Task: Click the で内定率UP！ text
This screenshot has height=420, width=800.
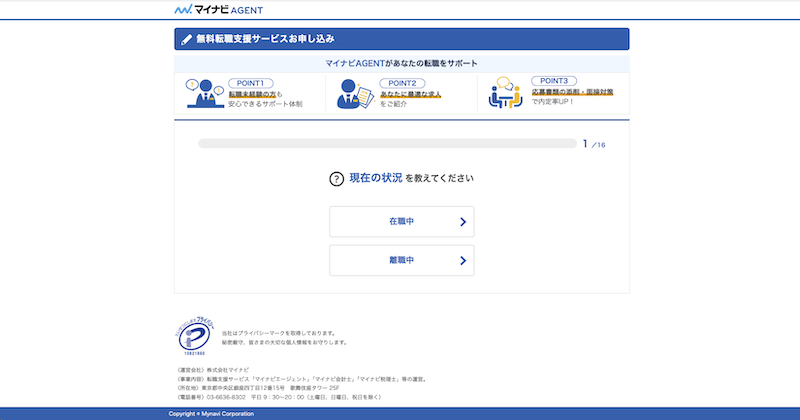Action: 553,102
